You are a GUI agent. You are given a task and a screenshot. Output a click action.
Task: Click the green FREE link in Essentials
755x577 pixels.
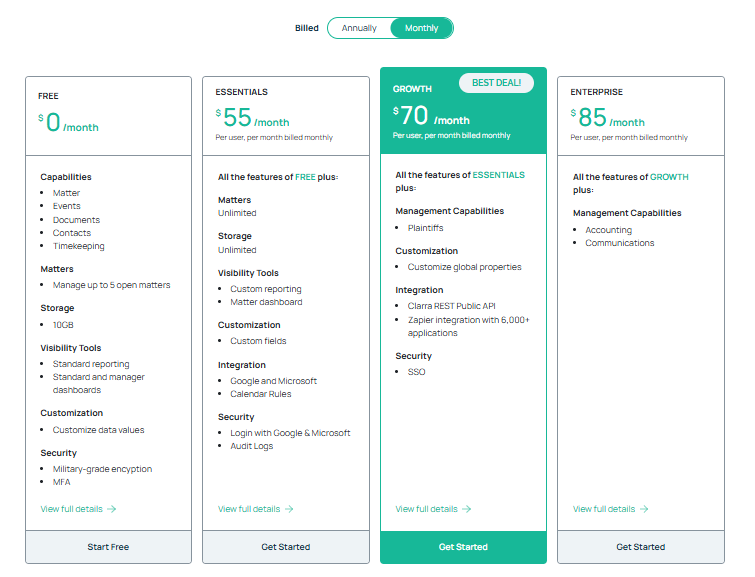(305, 177)
